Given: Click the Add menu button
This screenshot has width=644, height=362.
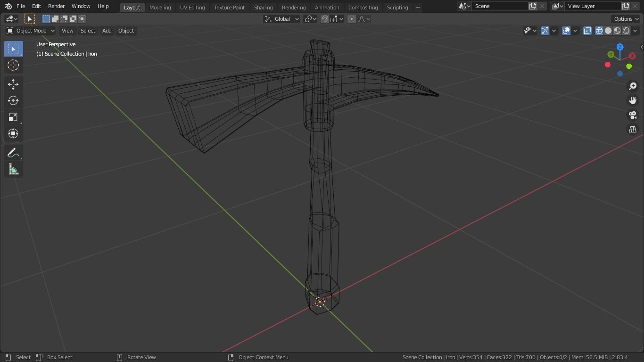Looking at the screenshot, I should tap(107, 31).
